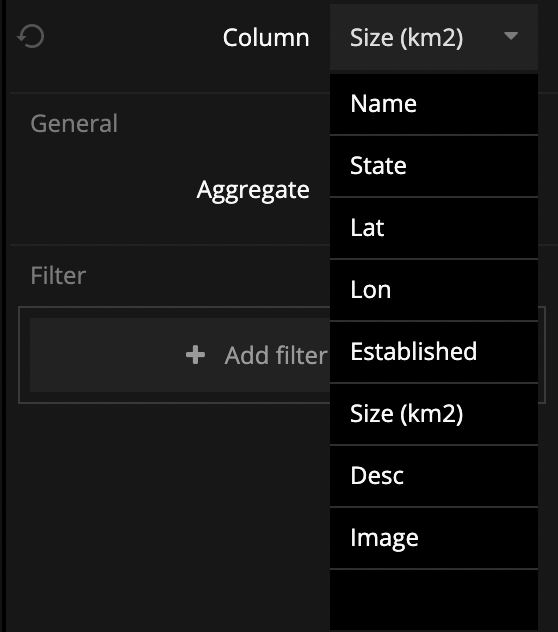Select Name from the column list
558x632 pixels.
pos(434,104)
